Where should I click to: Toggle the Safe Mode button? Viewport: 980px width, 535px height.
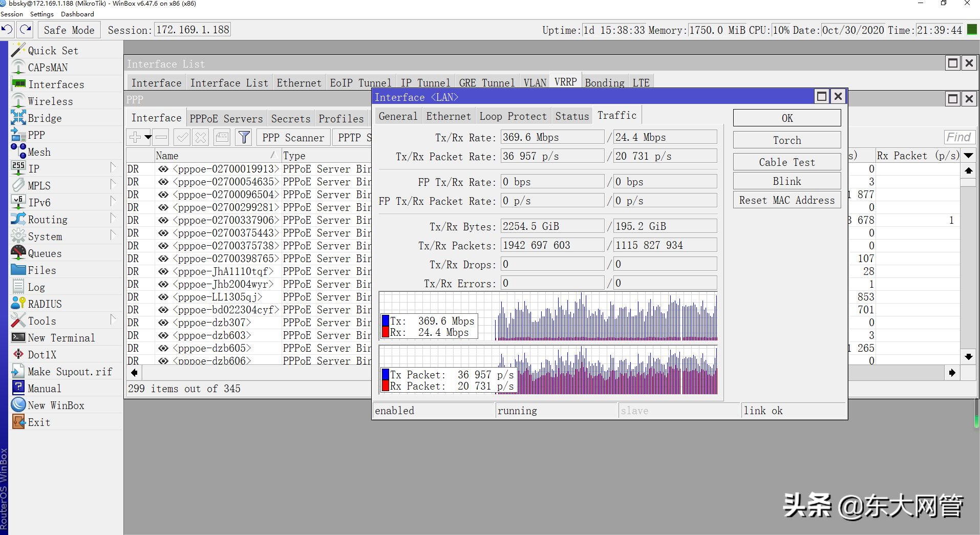tap(69, 30)
